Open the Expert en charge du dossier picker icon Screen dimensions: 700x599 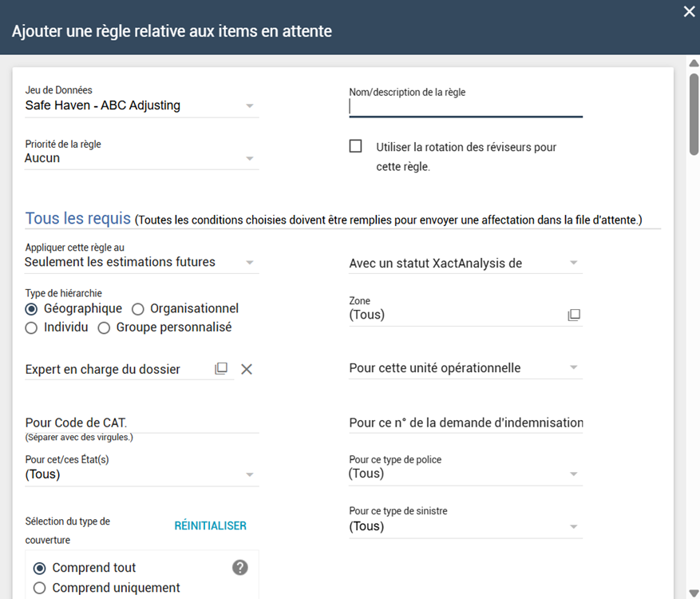221,368
